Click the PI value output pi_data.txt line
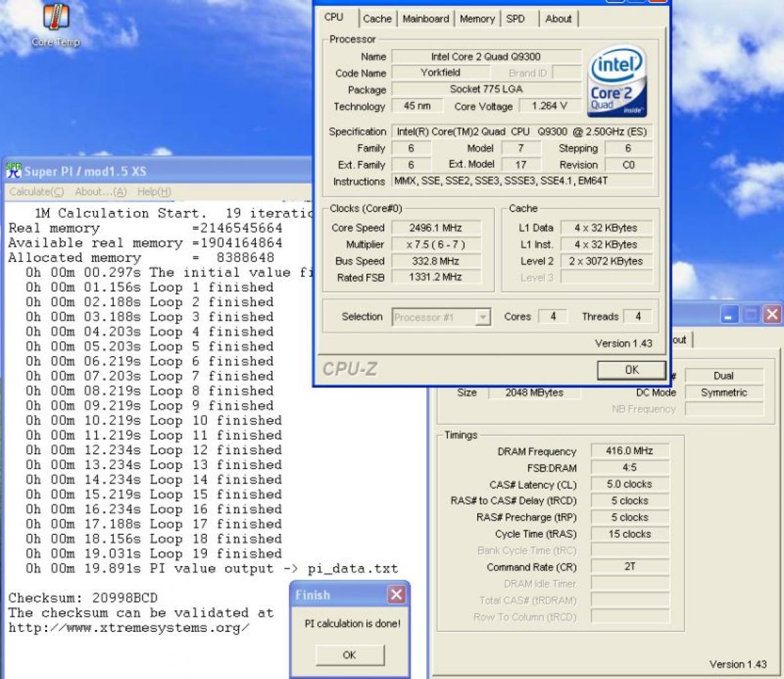784x679 pixels. click(x=212, y=568)
